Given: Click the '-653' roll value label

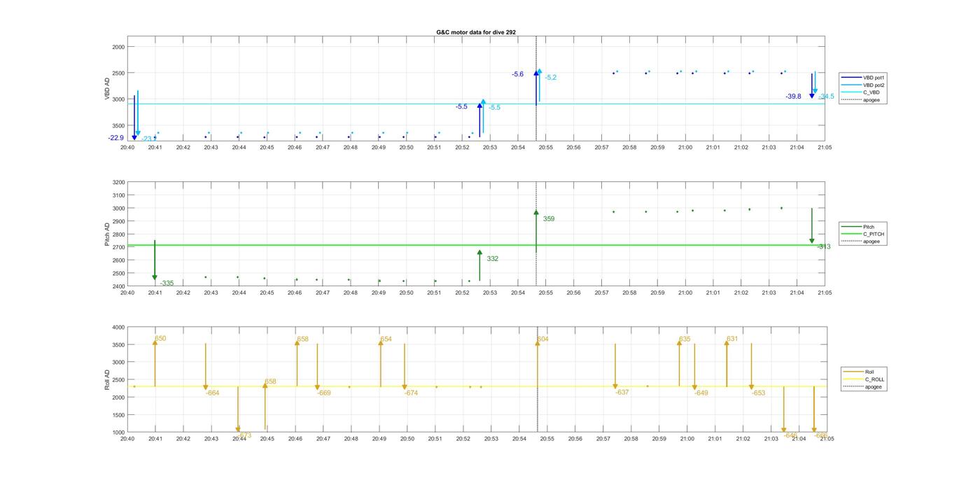Looking at the screenshot, I should point(758,393).
